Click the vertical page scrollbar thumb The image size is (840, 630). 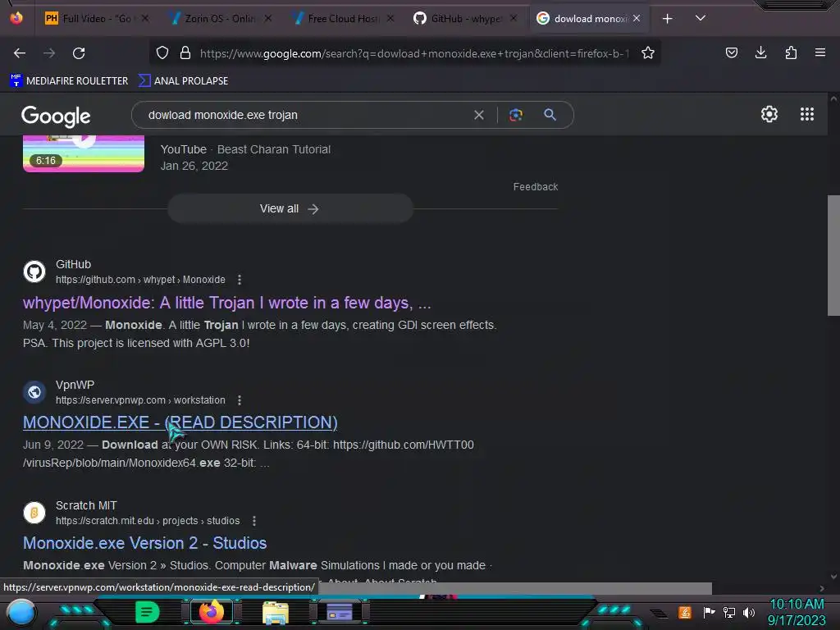pos(833,256)
